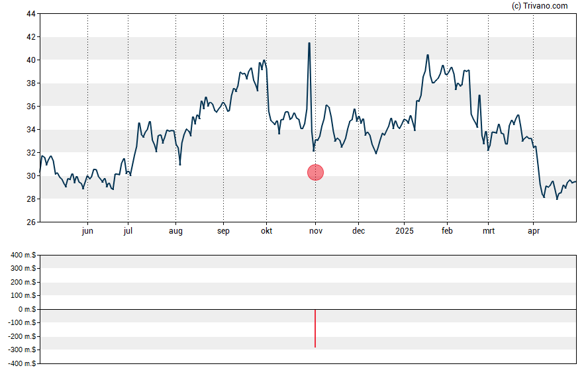
Task: Select the 'dec' month label
Action: [358, 231]
